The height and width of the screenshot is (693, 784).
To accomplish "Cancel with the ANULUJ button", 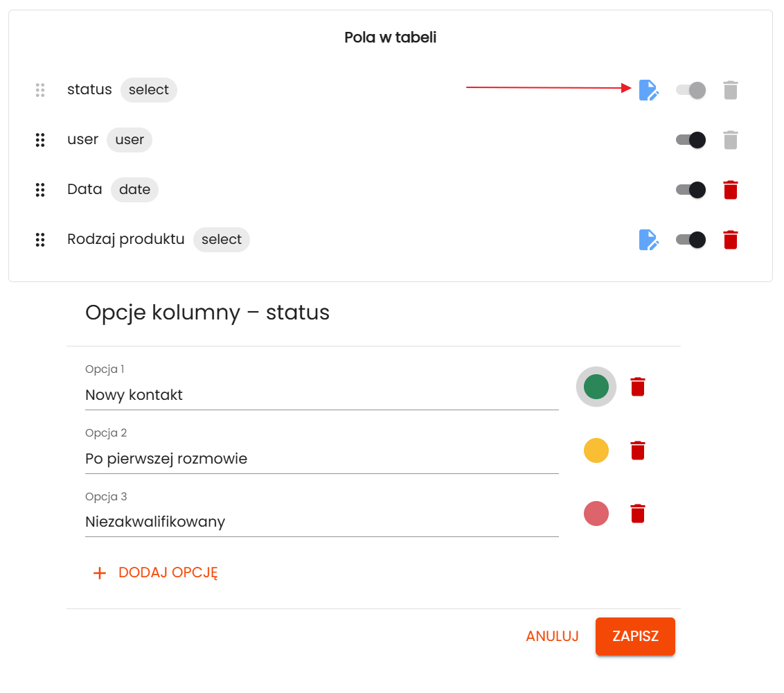I will pos(552,636).
